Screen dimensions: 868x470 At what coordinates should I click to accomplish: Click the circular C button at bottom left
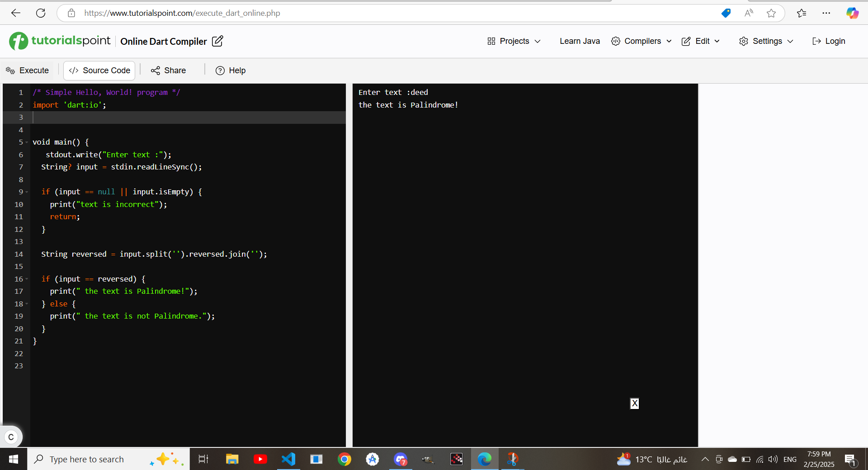point(11,437)
